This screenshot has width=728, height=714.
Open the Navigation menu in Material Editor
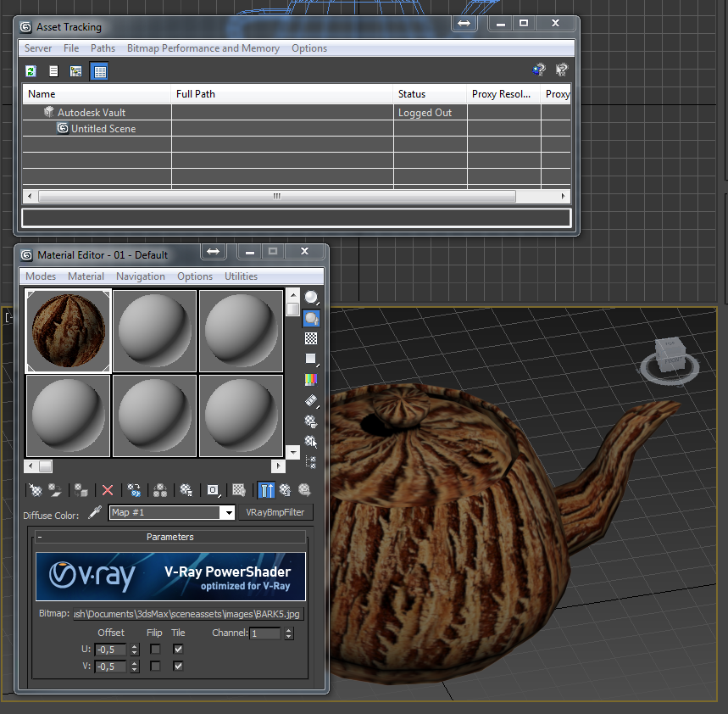coord(141,276)
